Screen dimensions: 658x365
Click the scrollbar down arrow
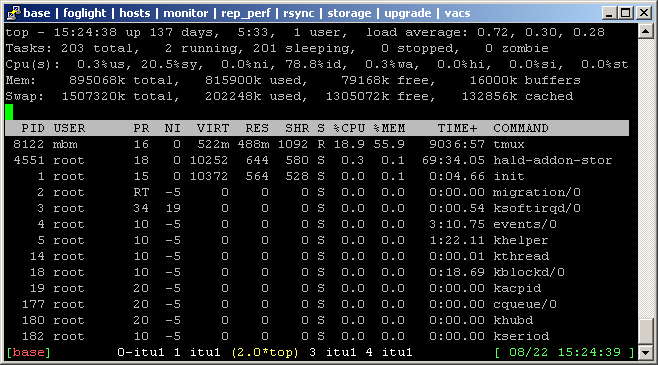645,352
